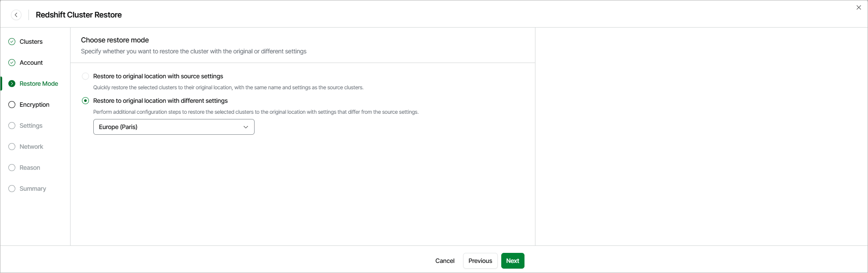This screenshot has width=868, height=273.
Task: Go to the Clusters step
Action: [31, 42]
